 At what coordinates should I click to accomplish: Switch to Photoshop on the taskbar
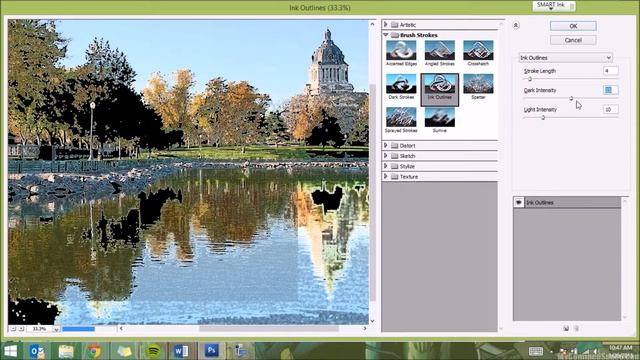(211, 351)
